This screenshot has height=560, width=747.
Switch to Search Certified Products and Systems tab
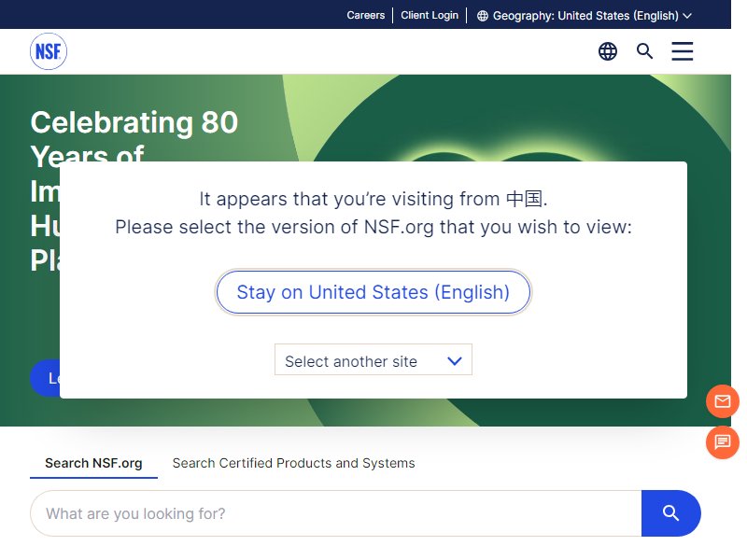point(293,463)
